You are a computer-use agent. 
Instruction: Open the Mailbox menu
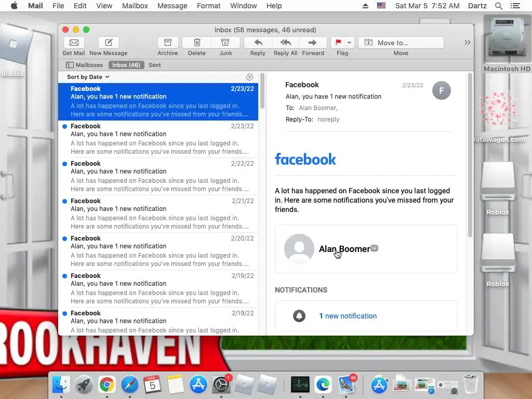pyautogui.click(x=135, y=6)
